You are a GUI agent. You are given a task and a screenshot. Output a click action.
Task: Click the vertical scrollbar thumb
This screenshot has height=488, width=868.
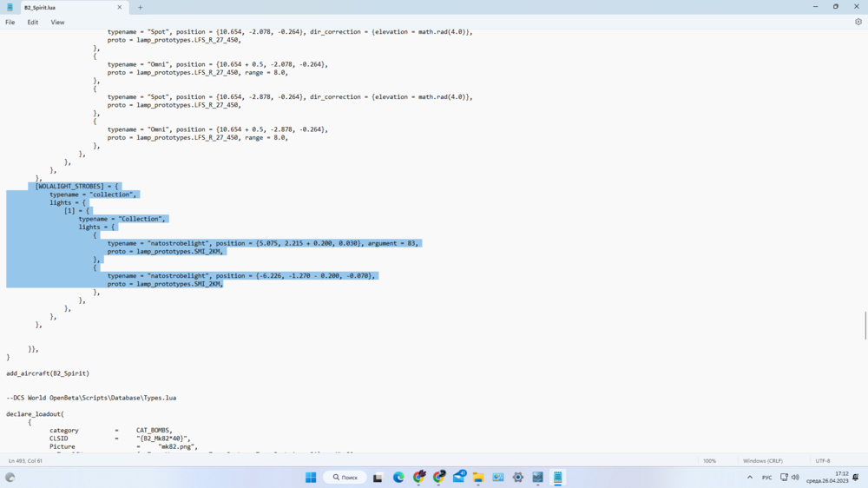pos(865,326)
